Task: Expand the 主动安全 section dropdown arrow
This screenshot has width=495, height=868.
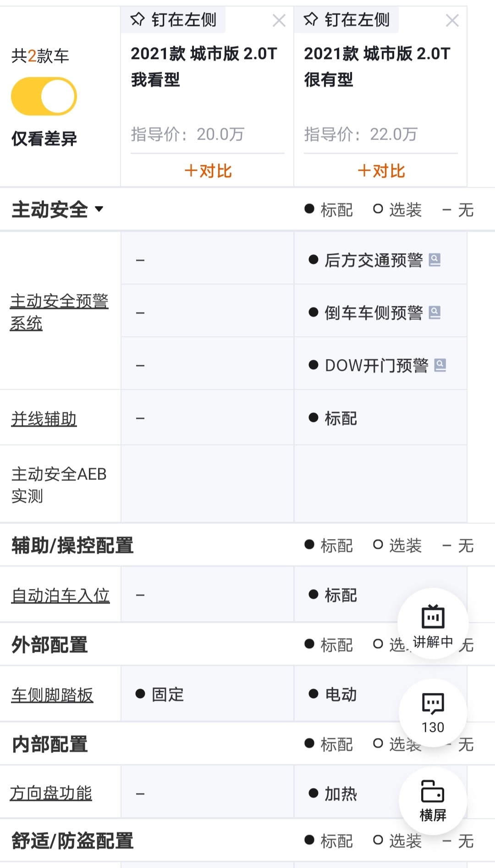Action: coord(99,209)
